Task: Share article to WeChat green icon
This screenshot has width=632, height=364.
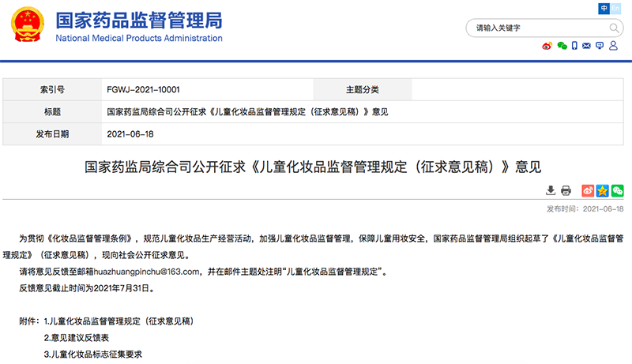Action: (618, 190)
